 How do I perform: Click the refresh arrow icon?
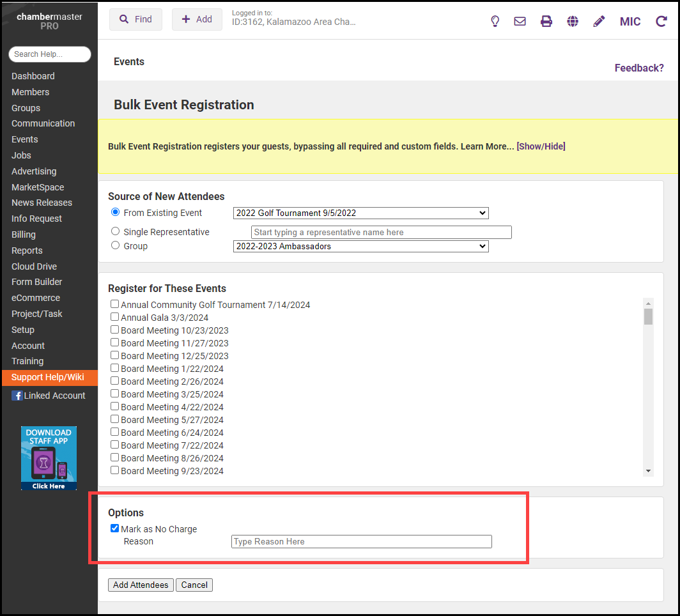661,21
